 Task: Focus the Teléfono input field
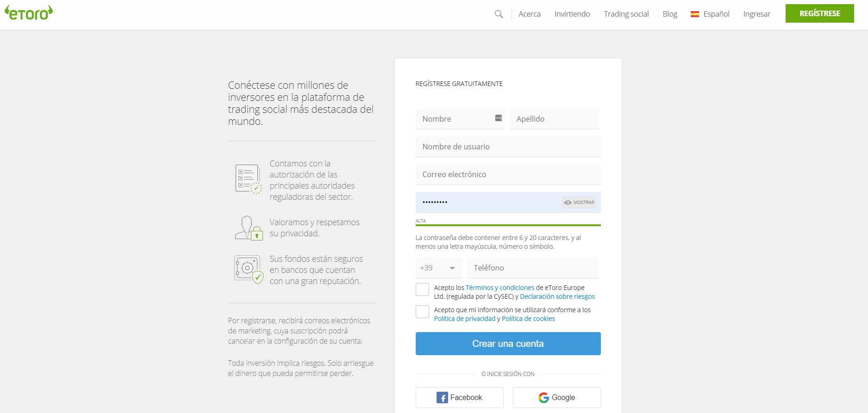pyautogui.click(x=533, y=268)
